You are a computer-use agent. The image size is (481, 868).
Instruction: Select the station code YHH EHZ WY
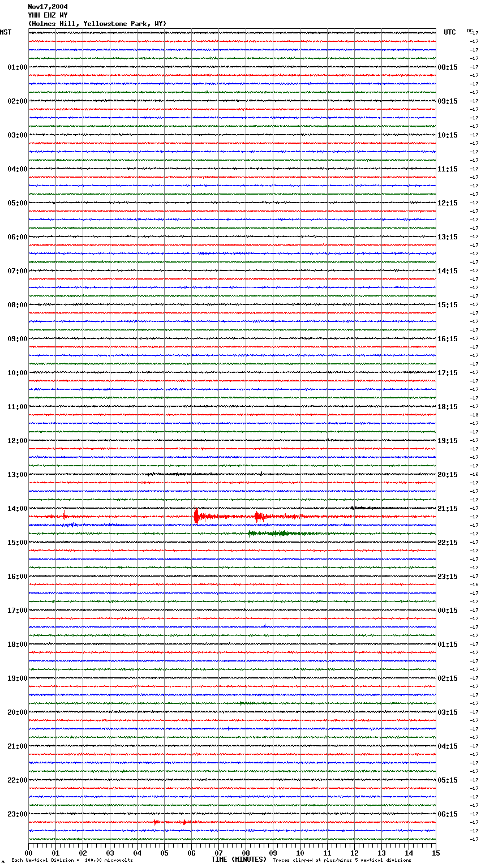click(x=48, y=15)
